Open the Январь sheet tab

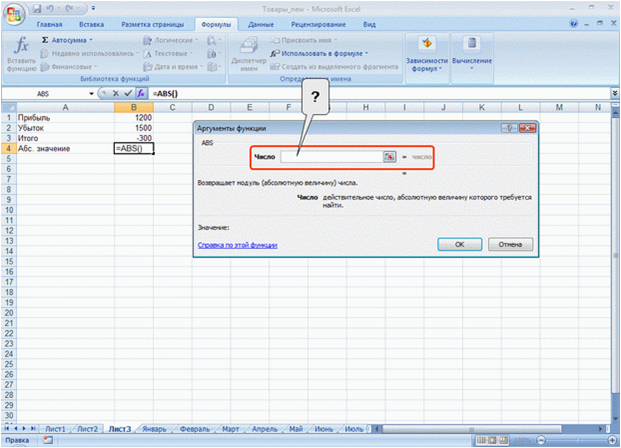pyautogui.click(x=154, y=429)
